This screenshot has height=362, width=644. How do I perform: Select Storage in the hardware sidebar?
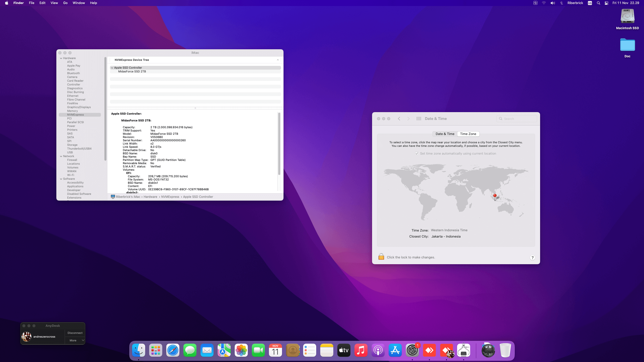pyautogui.click(x=72, y=145)
